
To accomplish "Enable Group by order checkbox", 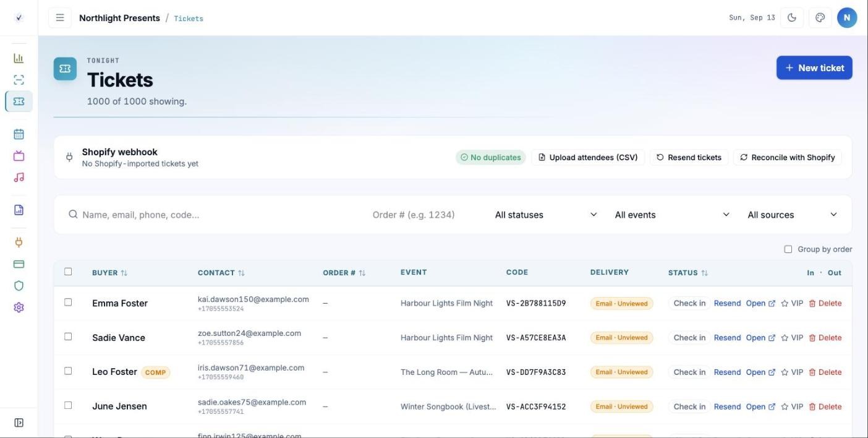I will (x=788, y=249).
